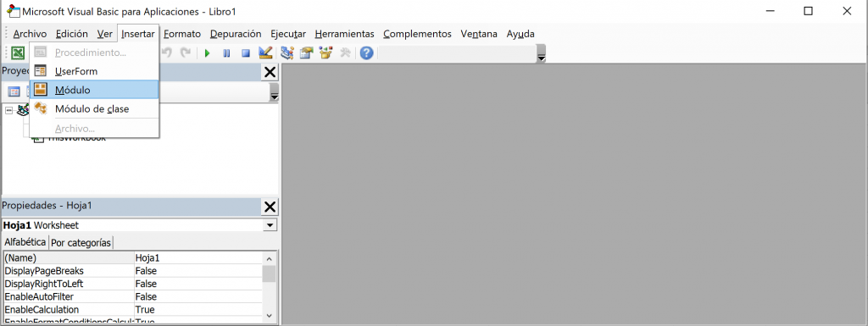Switch to the Por categorías tab
This screenshot has height=326, width=868.
(x=81, y=242)
